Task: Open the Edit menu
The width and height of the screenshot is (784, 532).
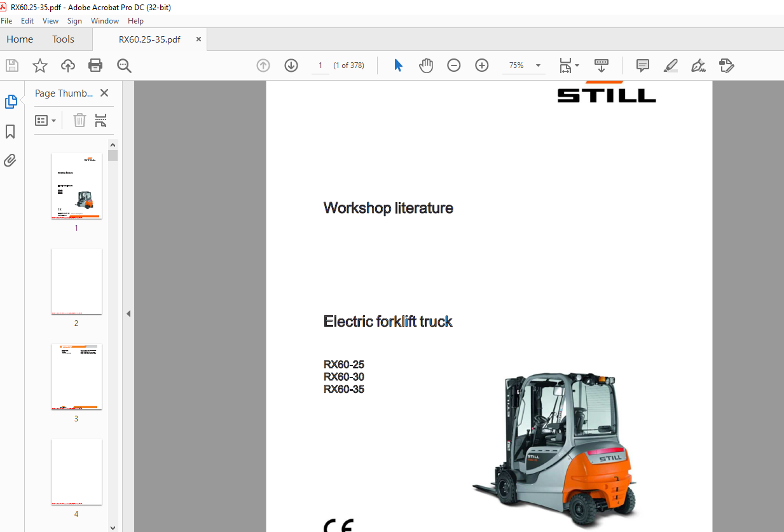Action: (27, 21)
